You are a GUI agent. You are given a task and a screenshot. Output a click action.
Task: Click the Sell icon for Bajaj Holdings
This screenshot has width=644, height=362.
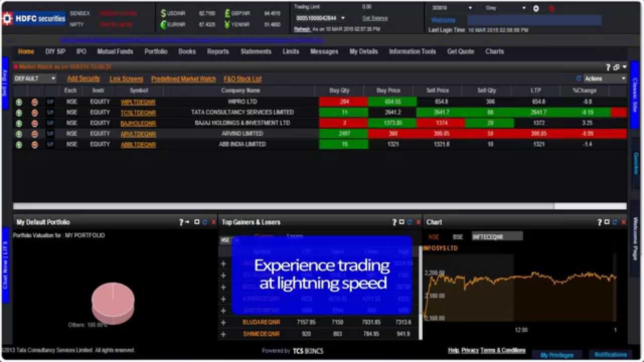click(35, 123)
